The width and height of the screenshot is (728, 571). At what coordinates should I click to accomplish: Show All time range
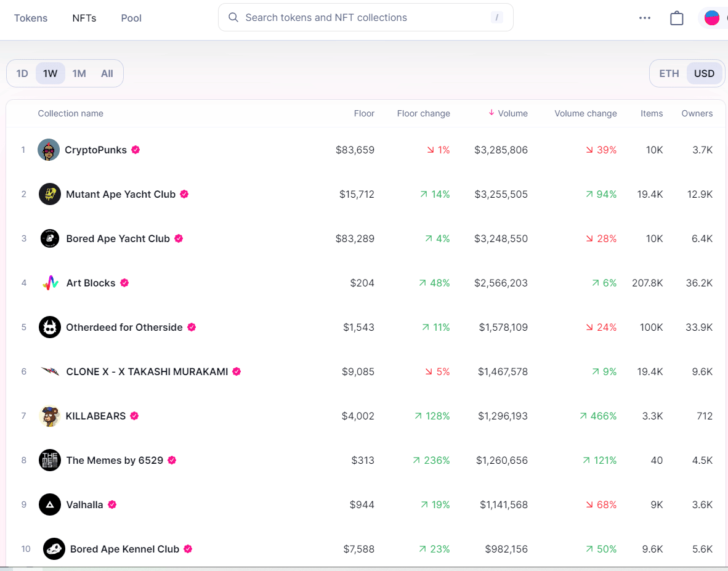(107, 73)
